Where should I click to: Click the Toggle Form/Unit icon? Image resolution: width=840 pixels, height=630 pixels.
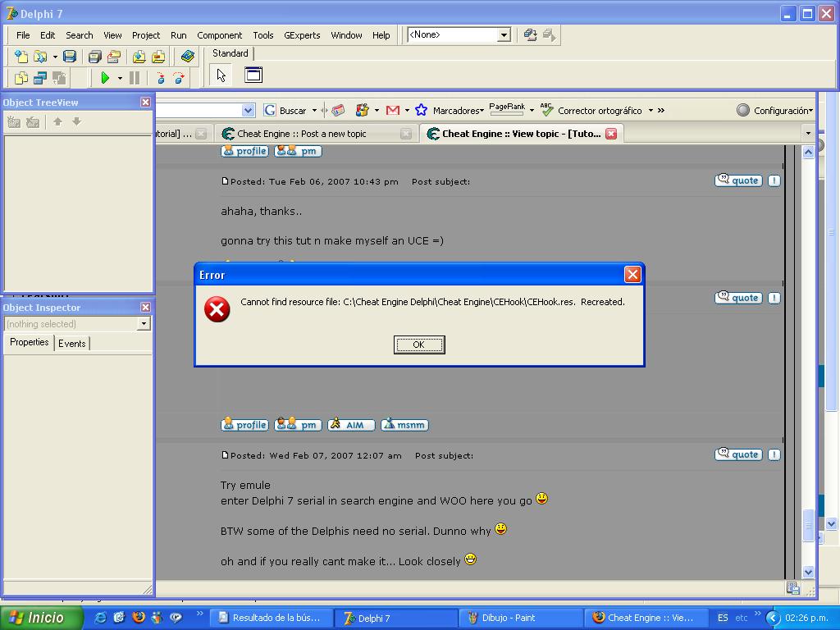59,78
